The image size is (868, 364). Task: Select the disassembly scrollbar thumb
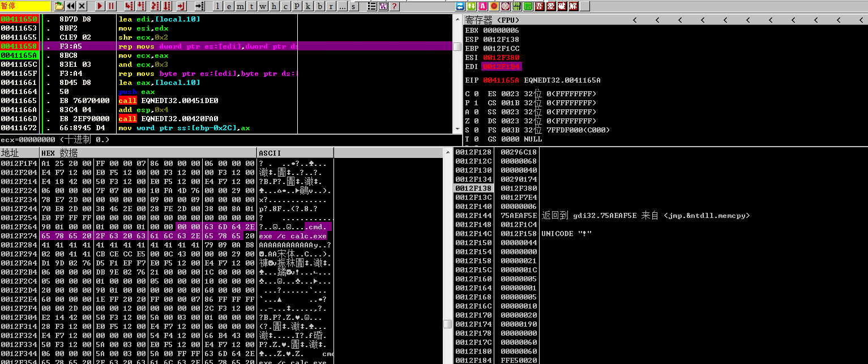[x=457, y=46]
